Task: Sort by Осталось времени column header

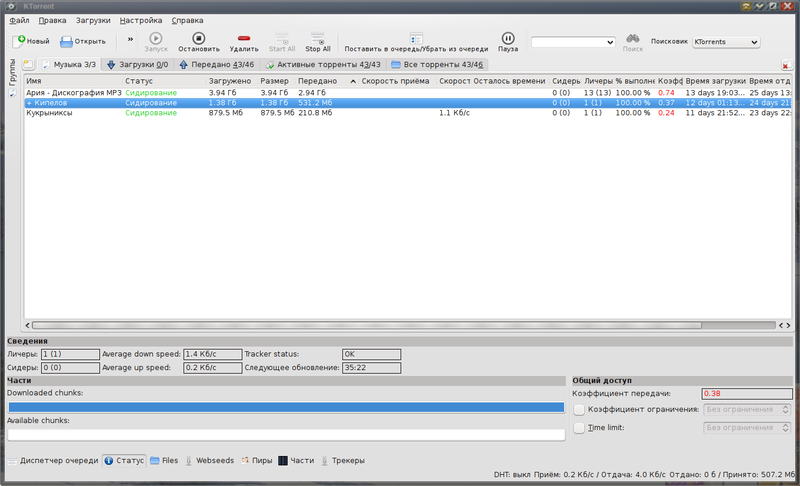Action: pos(509,81)
